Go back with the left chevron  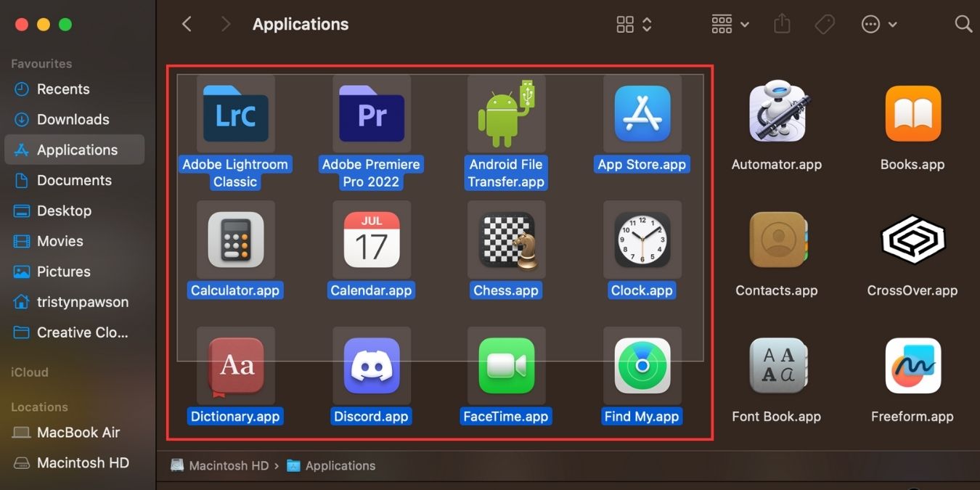click(x=187, y=24)
